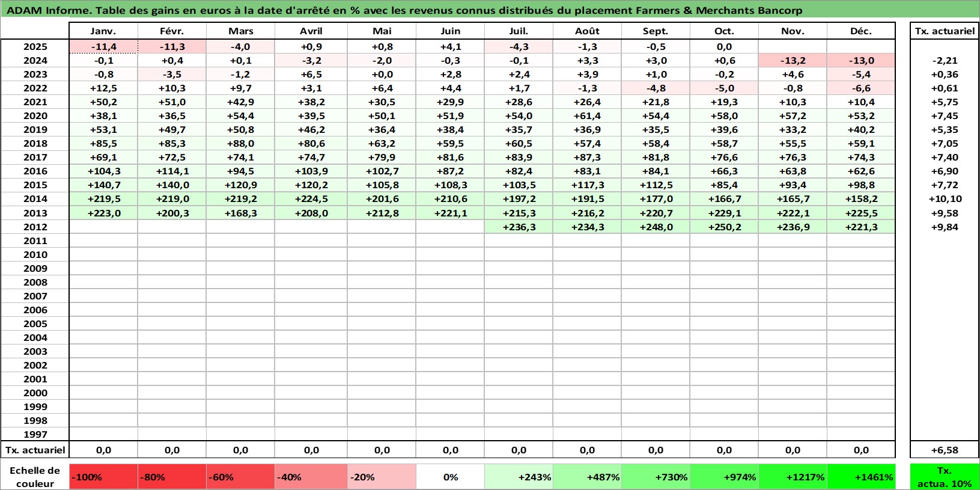Select 2014 actuarial rate +10,10
Image resolution: width=980 pixels, height=490 pixels.
pos(945,198)
